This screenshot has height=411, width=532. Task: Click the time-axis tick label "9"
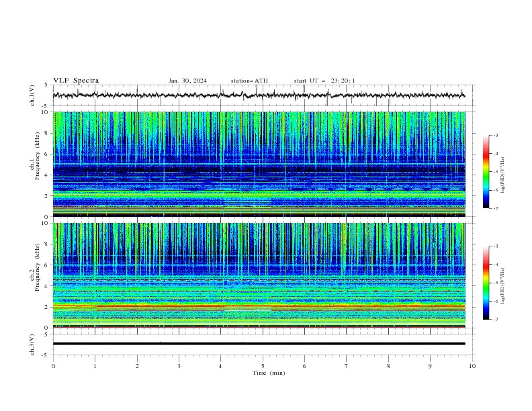point(430,366)
